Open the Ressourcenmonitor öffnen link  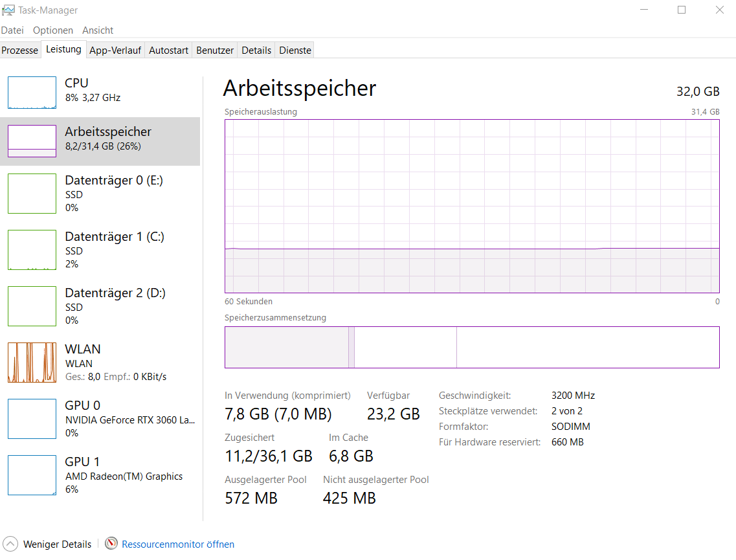(178, 544)
